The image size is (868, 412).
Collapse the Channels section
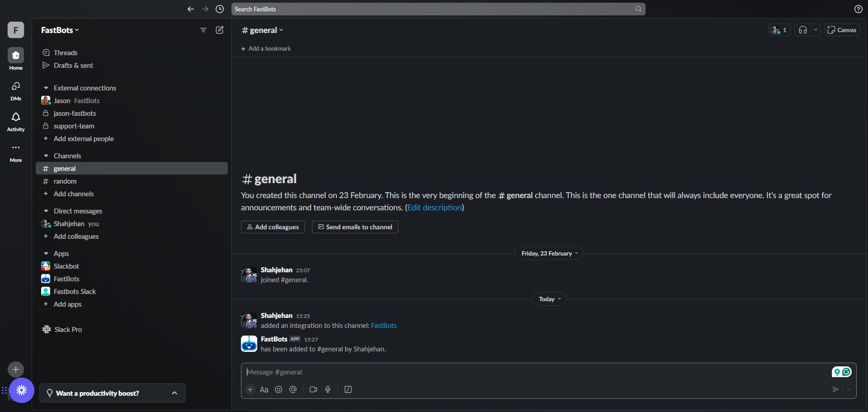pyautogui.click(x=46, y=156)
